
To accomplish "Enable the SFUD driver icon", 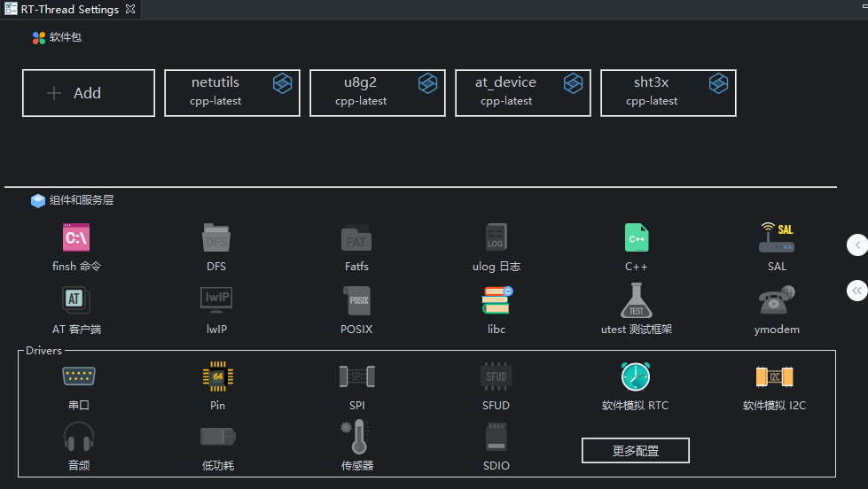I will pos(496,376).
